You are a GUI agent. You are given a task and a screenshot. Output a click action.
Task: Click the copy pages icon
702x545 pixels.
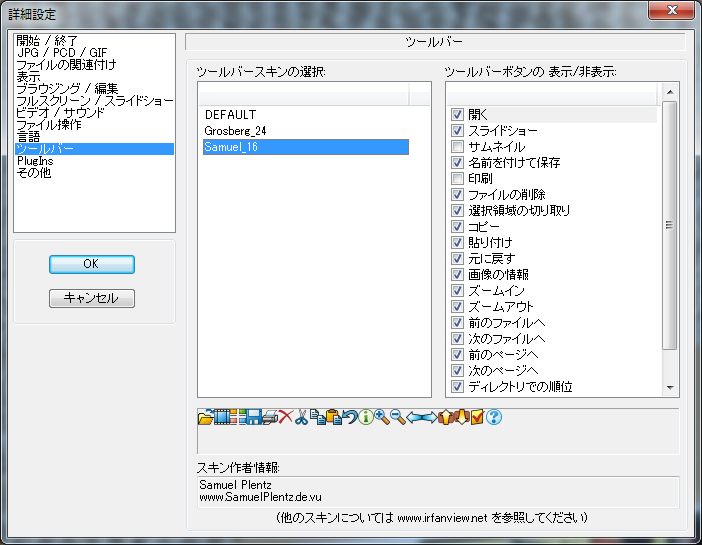point(318,417)
